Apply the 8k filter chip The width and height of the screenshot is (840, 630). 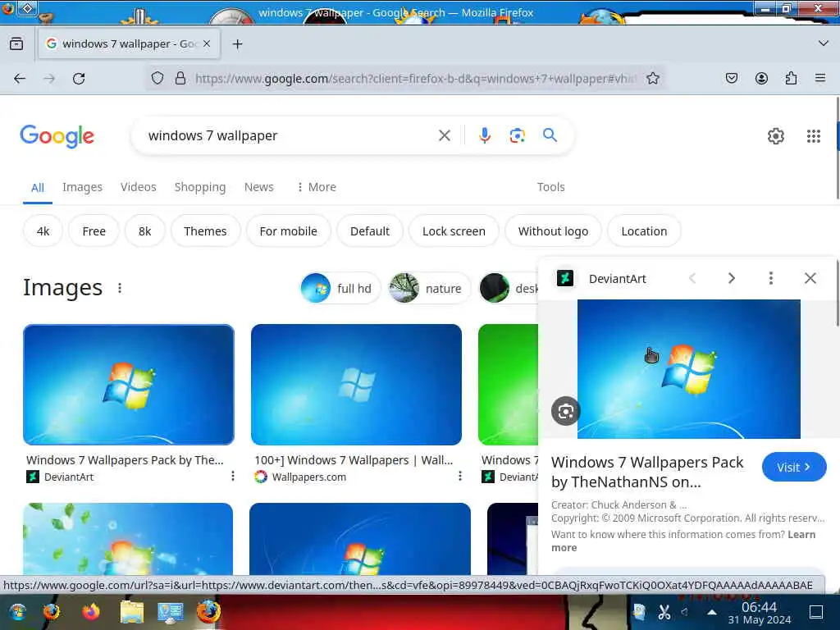(x=144, y=231)
